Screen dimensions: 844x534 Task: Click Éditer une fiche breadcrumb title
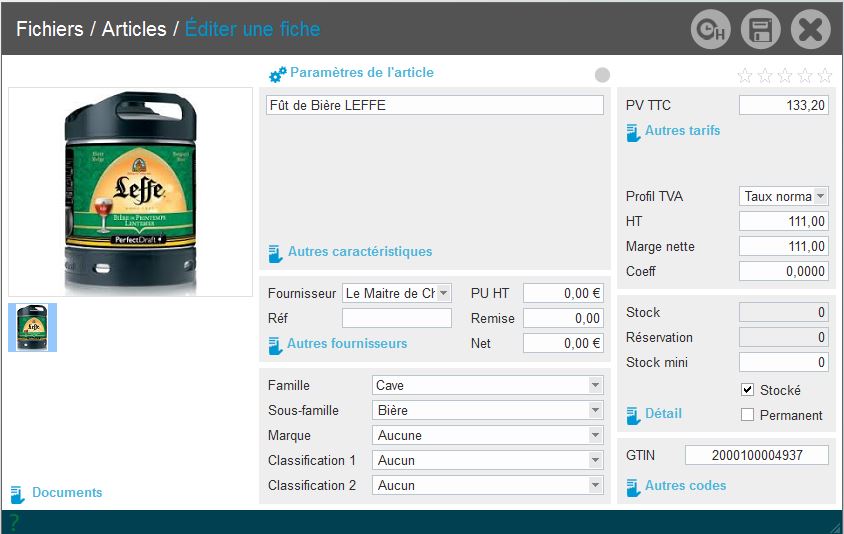(252, 29)
